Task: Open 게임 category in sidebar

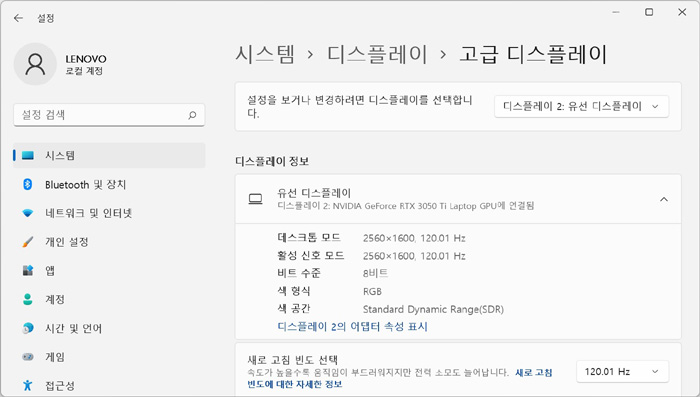Action: pyautogui.click(x=109, y=357)
